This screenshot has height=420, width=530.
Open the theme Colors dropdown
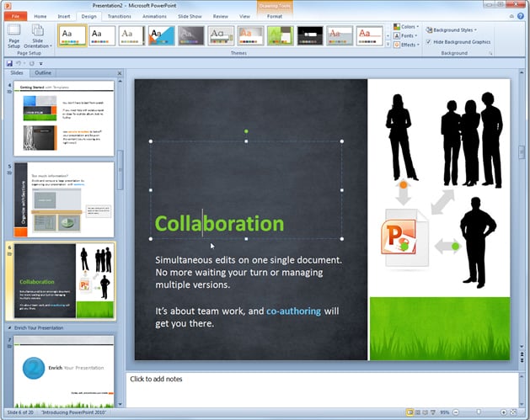point(406,27)
